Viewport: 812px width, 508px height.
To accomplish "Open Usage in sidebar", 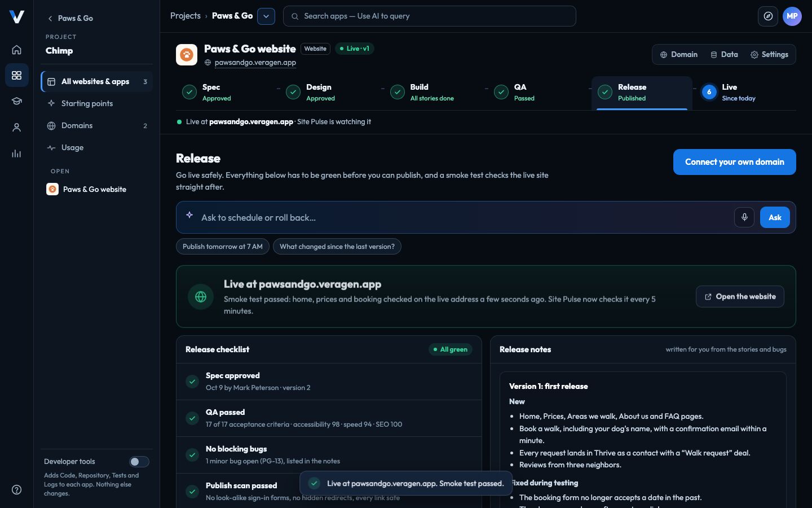I will [97, 147].
